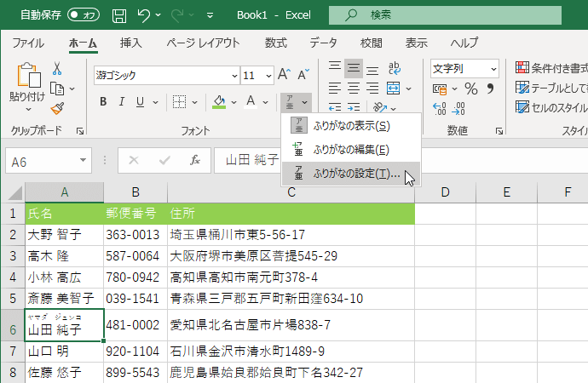The image size is (588, 383).
Task: Switch to the 挿入 tab
Action: point(131,43)
